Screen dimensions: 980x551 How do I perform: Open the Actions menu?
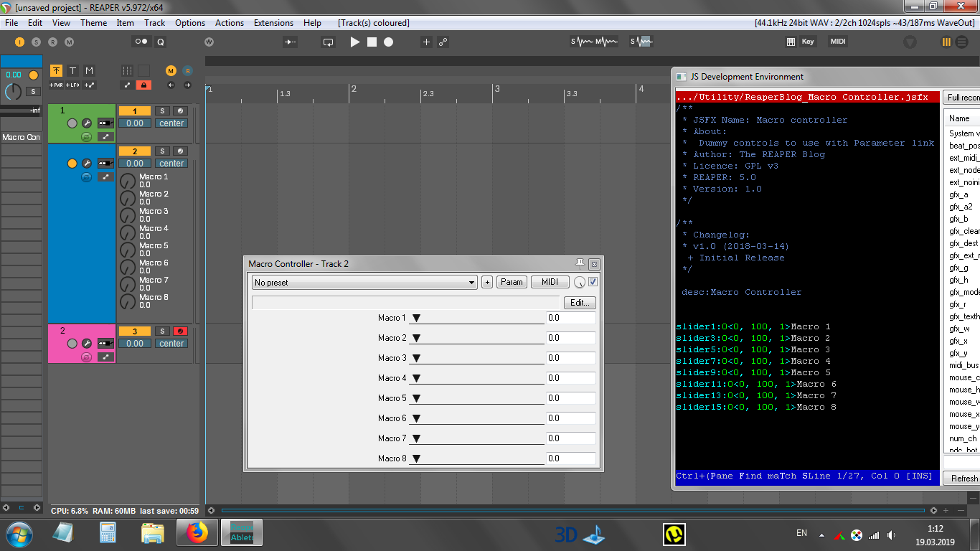pos(230,23)
